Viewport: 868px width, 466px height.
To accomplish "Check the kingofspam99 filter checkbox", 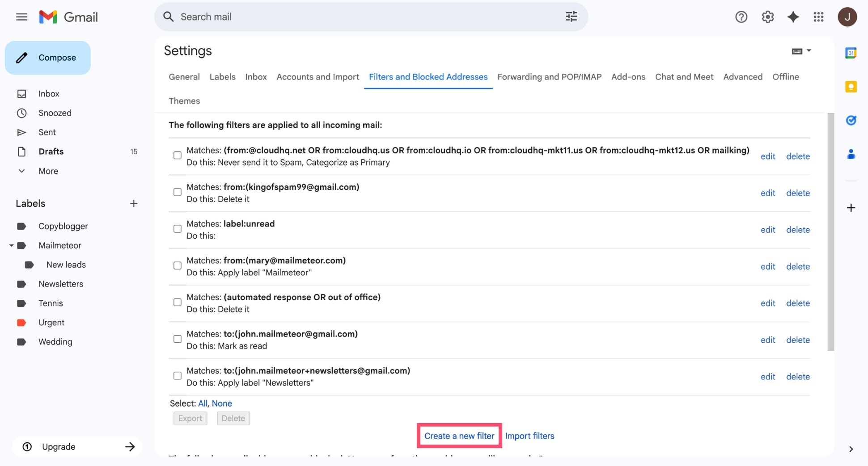I will point(177,192).
